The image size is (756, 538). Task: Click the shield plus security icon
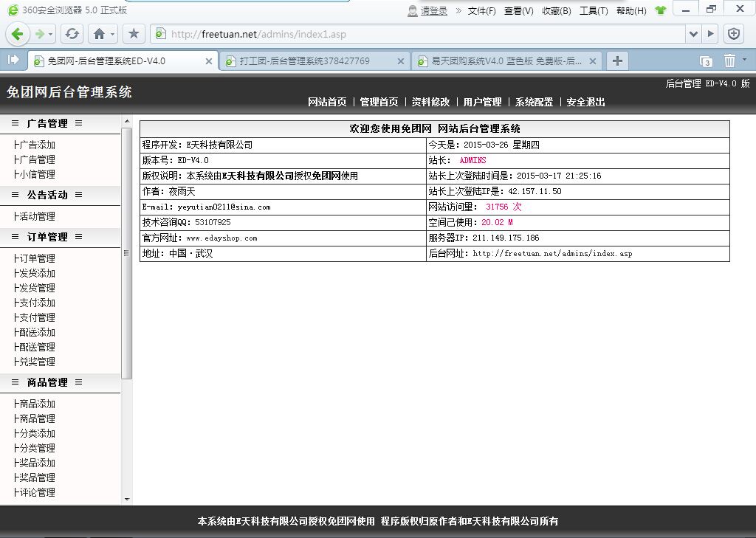coord(734,34)
